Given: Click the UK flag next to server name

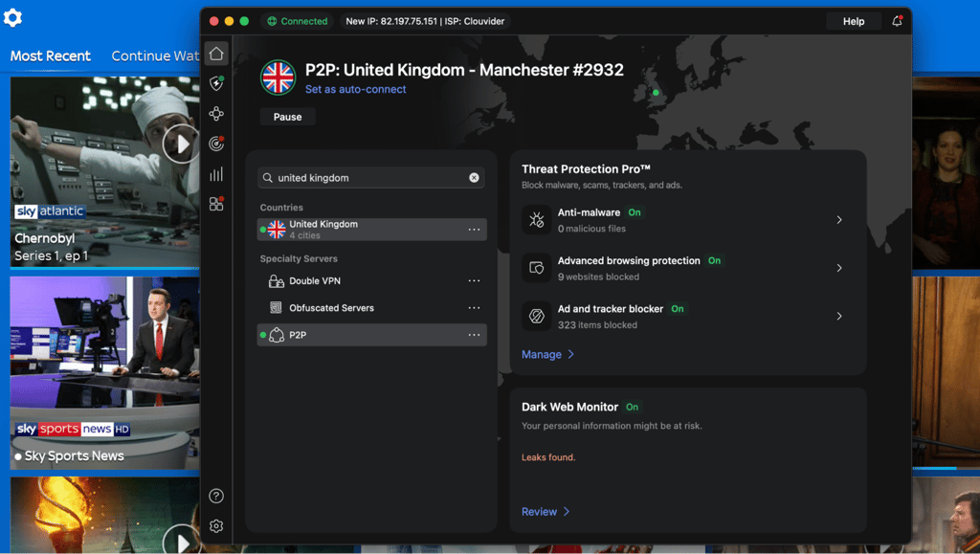Looking at the screenshot, I should [x=278, y=78].
